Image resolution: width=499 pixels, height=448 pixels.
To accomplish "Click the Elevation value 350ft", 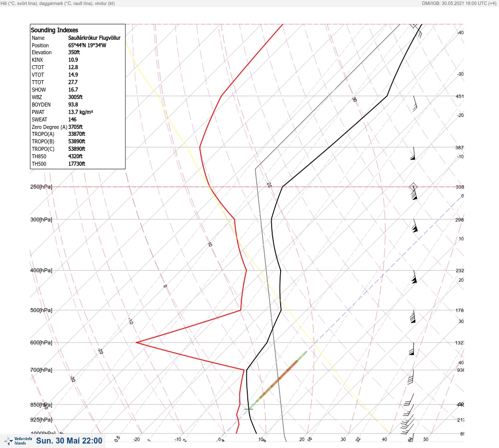I will pyautogui.click(x=74, y=52).
